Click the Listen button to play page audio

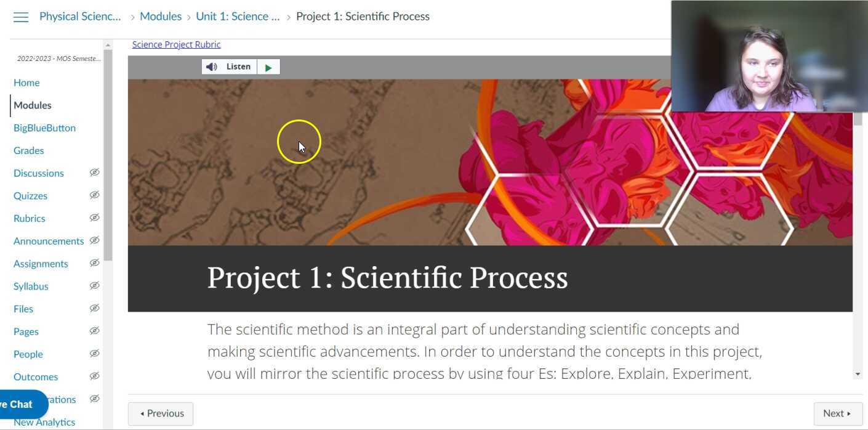(238, 66)
